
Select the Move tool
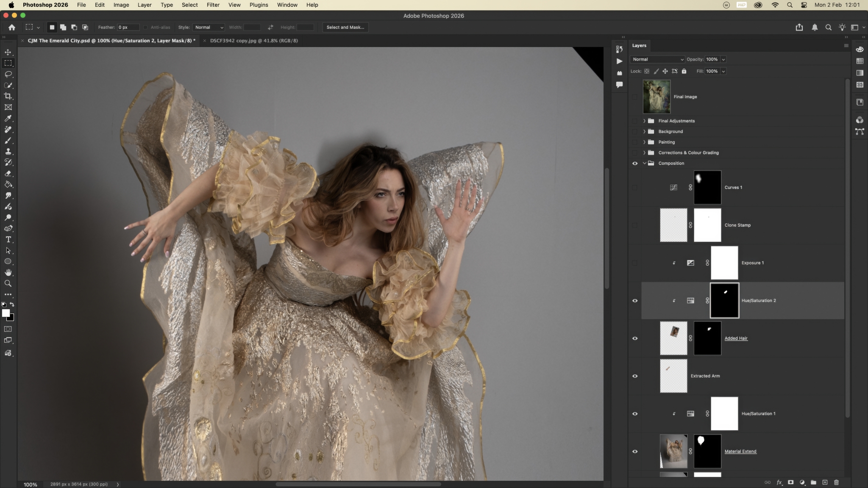8,52
